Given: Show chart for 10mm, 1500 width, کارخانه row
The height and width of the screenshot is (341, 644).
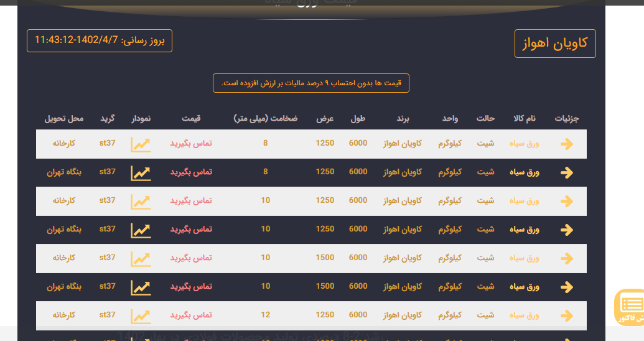Looking at the screenshot, I should click(141, 259).
